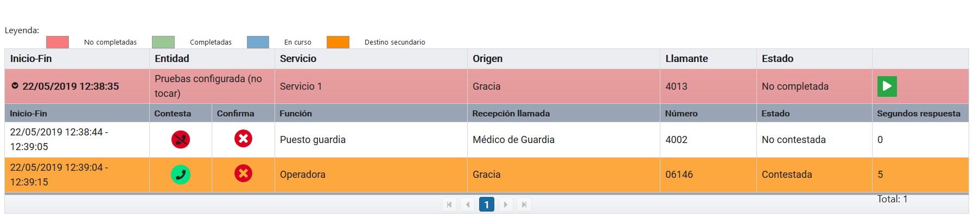The width and height of the screenshot is (980, 217).
Task: Click red missed-call icon in Puesto guardia row
Action: tap(181, 139)
